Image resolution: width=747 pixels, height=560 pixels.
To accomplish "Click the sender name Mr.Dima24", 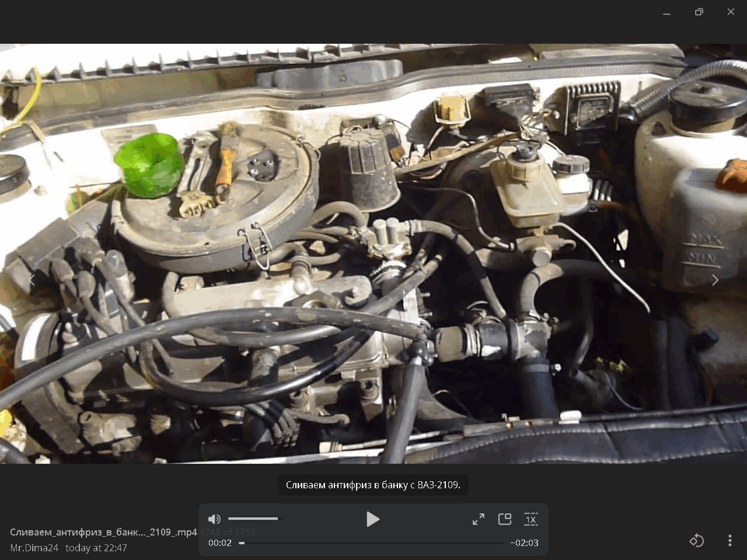I will pos(34,548).
